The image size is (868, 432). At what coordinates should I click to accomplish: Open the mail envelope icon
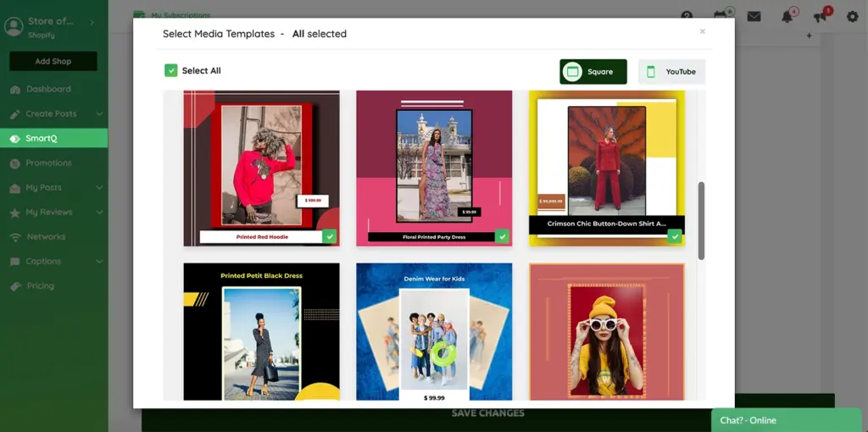coord(754,16)
